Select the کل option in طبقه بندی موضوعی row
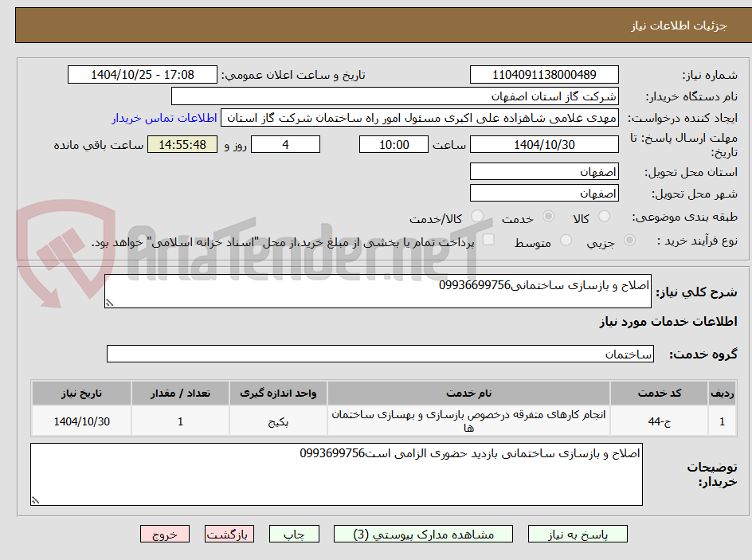Screen dimensions: 752x560 click(x=476, y=216)
